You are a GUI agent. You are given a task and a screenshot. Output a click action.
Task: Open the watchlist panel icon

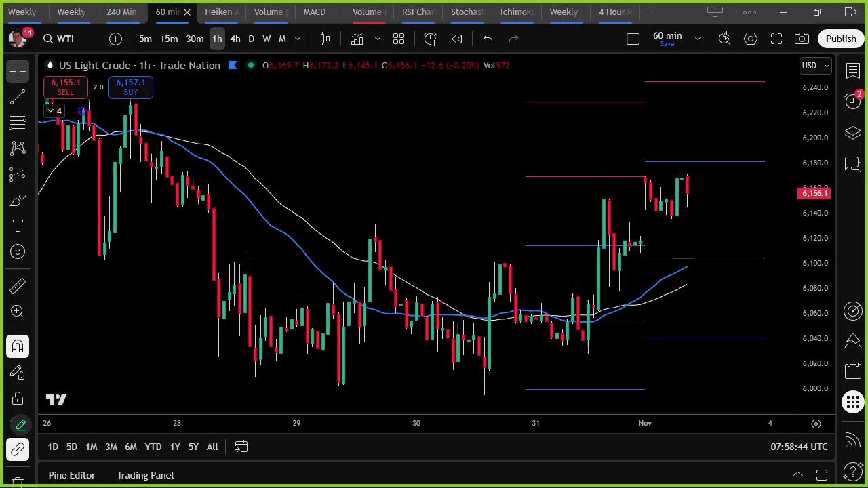[x=853, y=70]
